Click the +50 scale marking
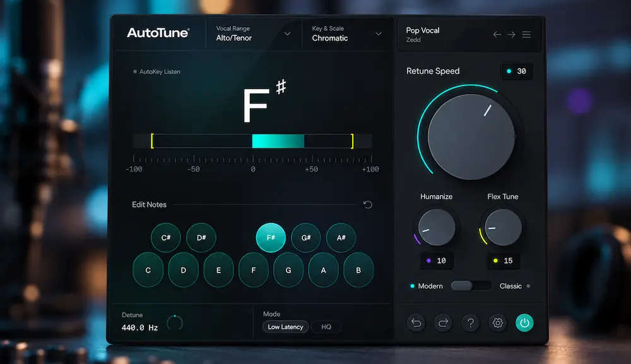Screen dimensions: 631x364 [311, 169]
